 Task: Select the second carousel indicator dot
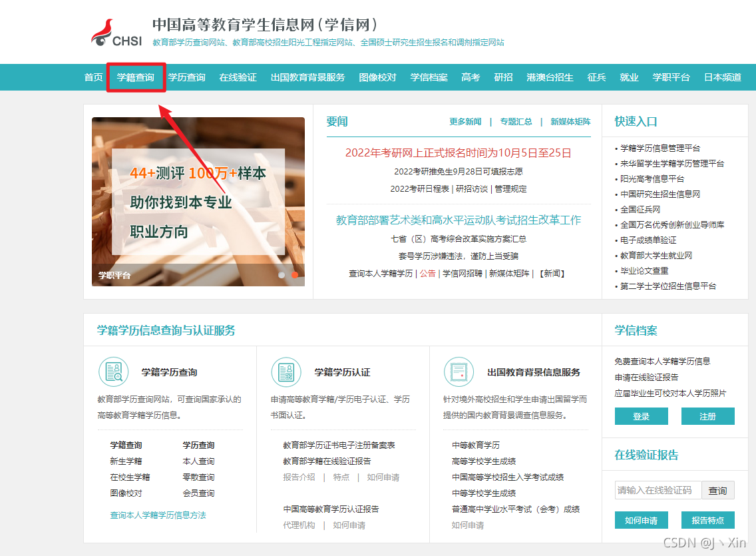pos(295,274)
